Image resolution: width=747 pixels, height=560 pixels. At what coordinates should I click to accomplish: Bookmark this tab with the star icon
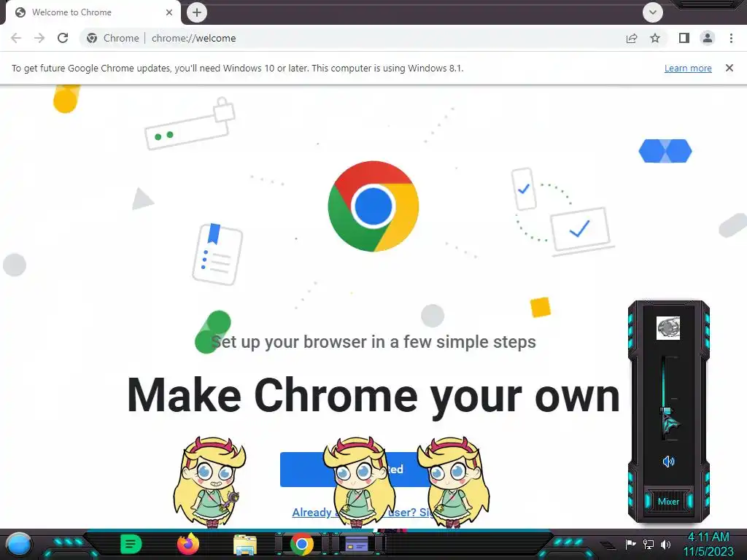[655, 38]
